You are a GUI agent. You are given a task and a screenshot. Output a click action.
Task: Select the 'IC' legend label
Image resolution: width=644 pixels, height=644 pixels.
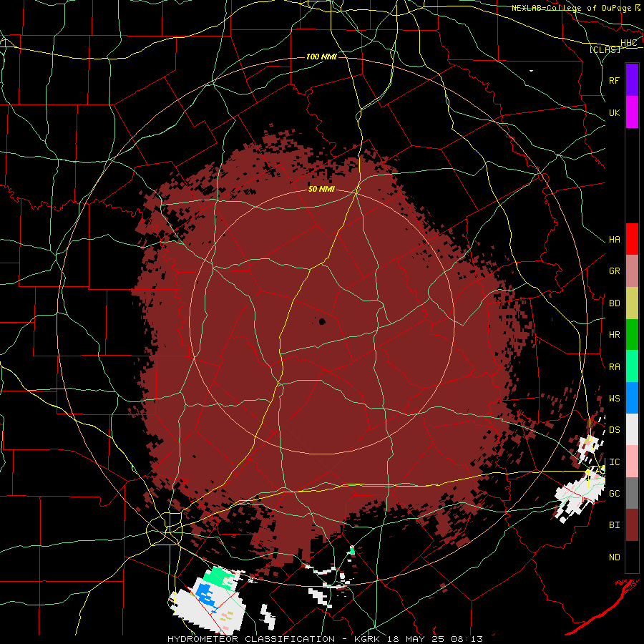615,462
